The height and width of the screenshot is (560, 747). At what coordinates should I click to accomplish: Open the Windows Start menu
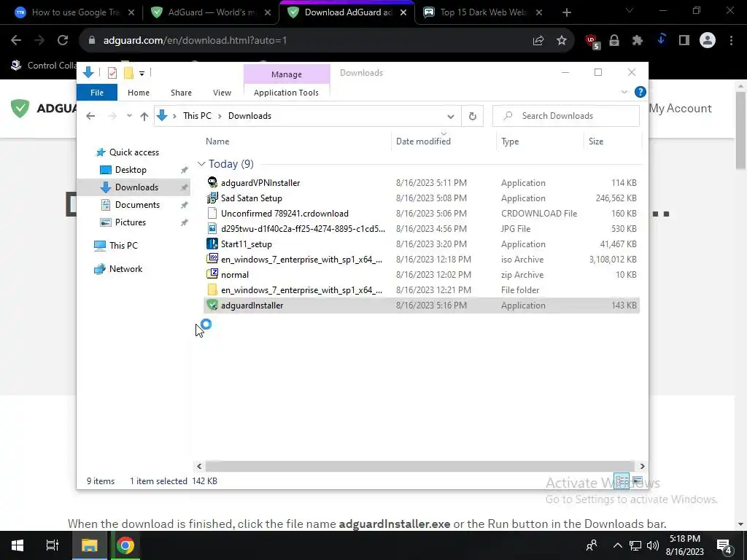18,545
